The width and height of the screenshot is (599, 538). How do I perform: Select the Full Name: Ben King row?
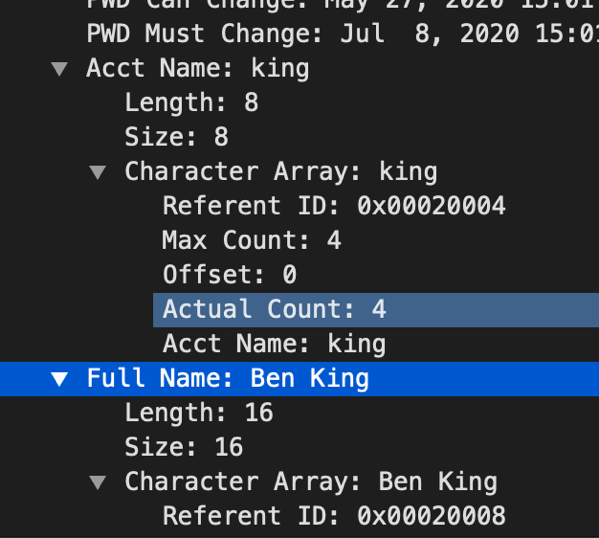point(300,379)
